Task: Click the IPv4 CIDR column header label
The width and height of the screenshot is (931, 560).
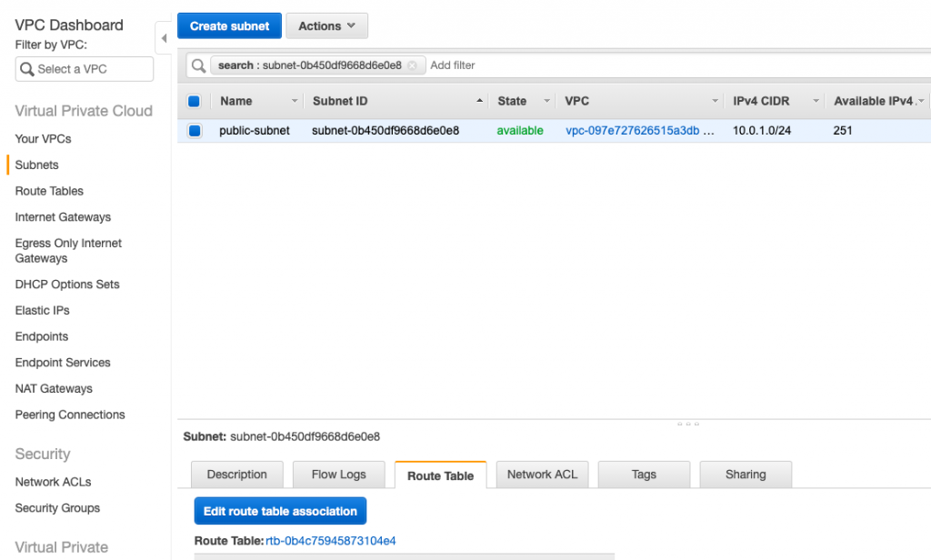Action: [761, 101]
